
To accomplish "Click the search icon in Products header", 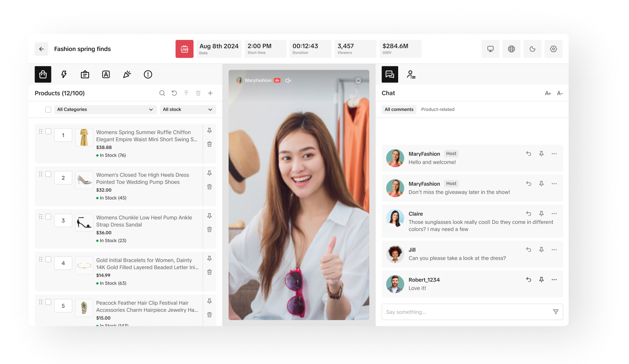I will [162, 93].
